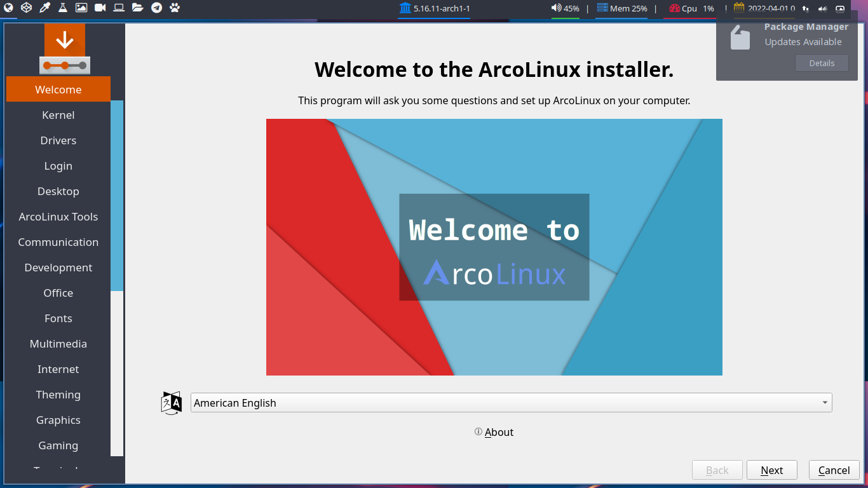This screenshot has width=868, height=488.
Task: Click the 'Mem 25%' text
Action: pos(628,9)
